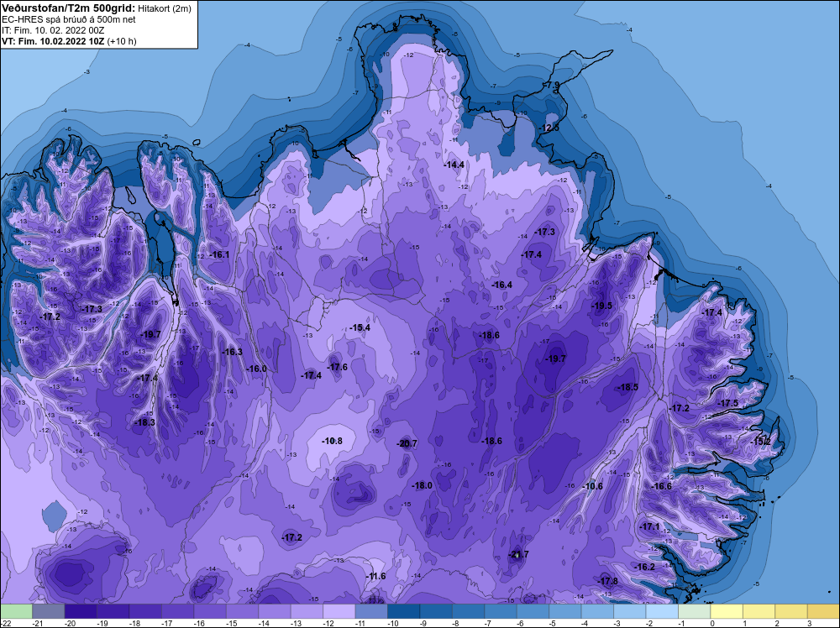The height and width of the screenshot is (628, 840).
Task: Select the legend color swatch labeled -8
Action: click(x=468, y=611)
